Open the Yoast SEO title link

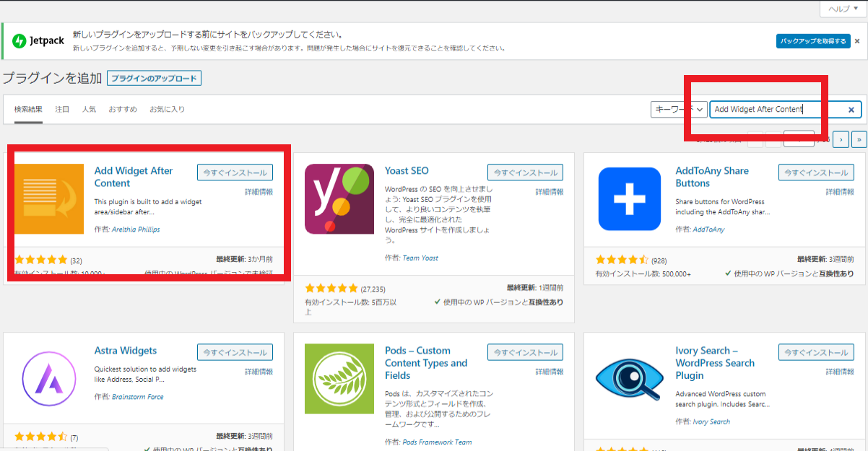(x=407, y=171)
